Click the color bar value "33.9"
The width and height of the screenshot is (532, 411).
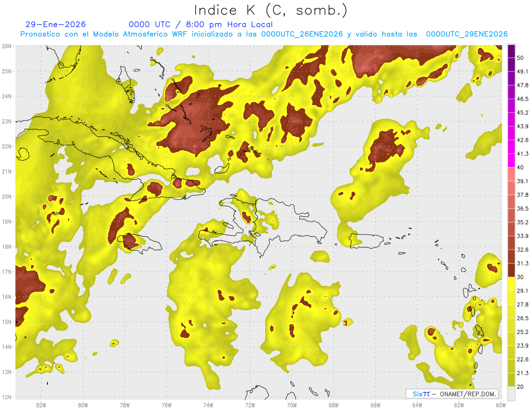523,236
